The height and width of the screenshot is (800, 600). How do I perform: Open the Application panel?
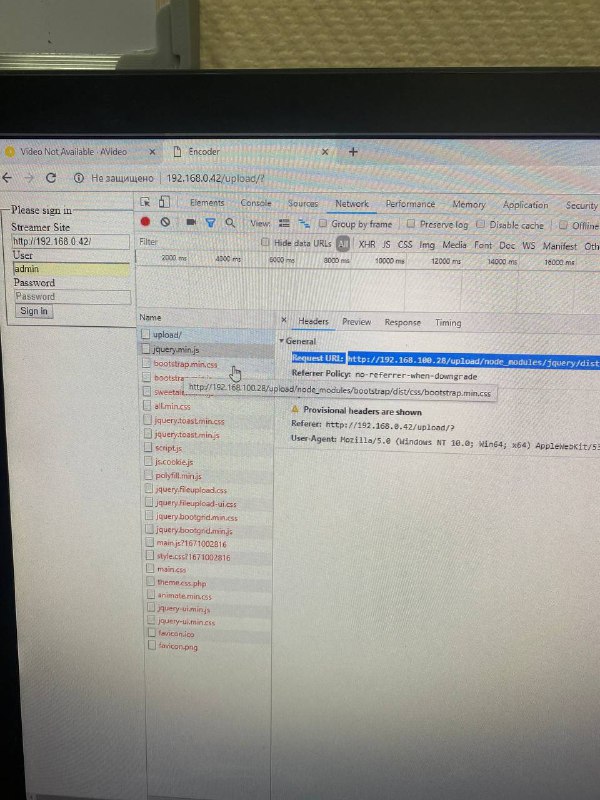[526, 205]
